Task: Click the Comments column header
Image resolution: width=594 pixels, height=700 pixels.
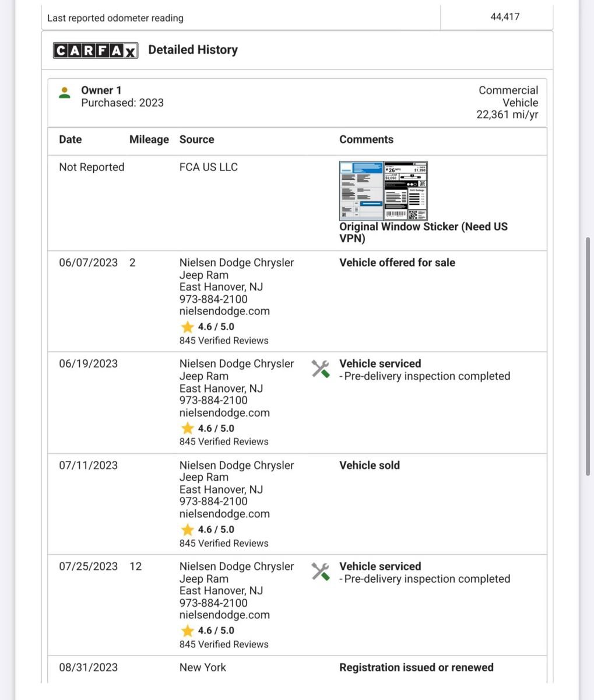Action: 366,139
